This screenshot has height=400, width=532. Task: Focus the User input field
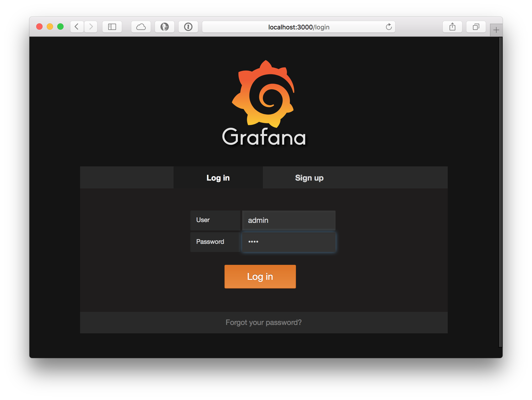coord(289,220)
